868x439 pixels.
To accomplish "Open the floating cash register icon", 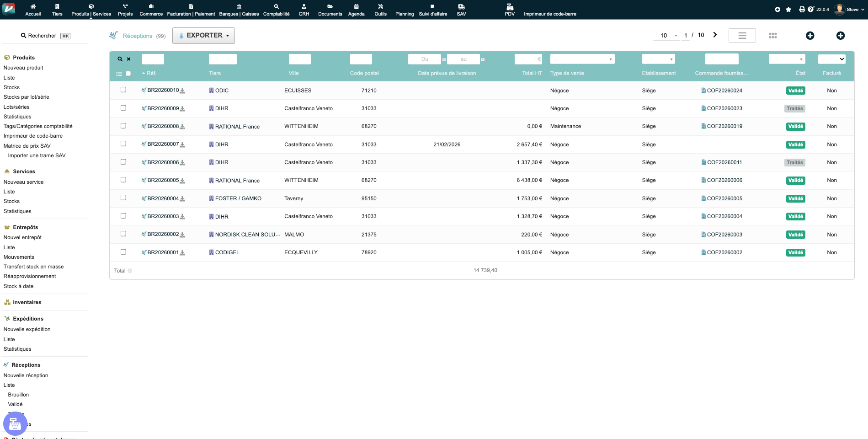I will pyautogui.click(x=15, y=423).
